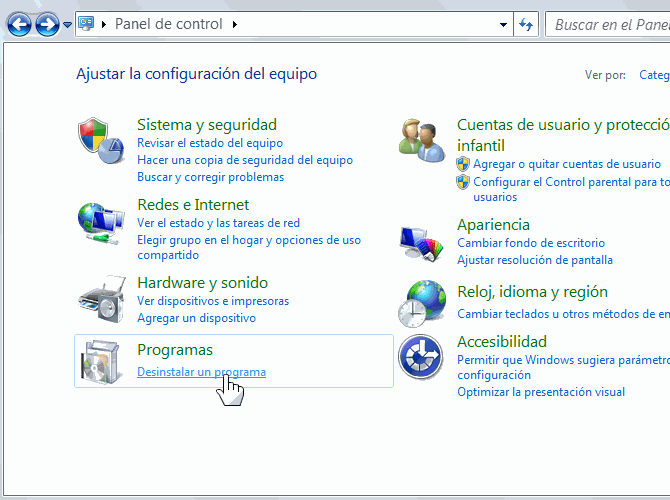
Task: Click Ajustar resolución de pantalla
Action: coord(535,260)
